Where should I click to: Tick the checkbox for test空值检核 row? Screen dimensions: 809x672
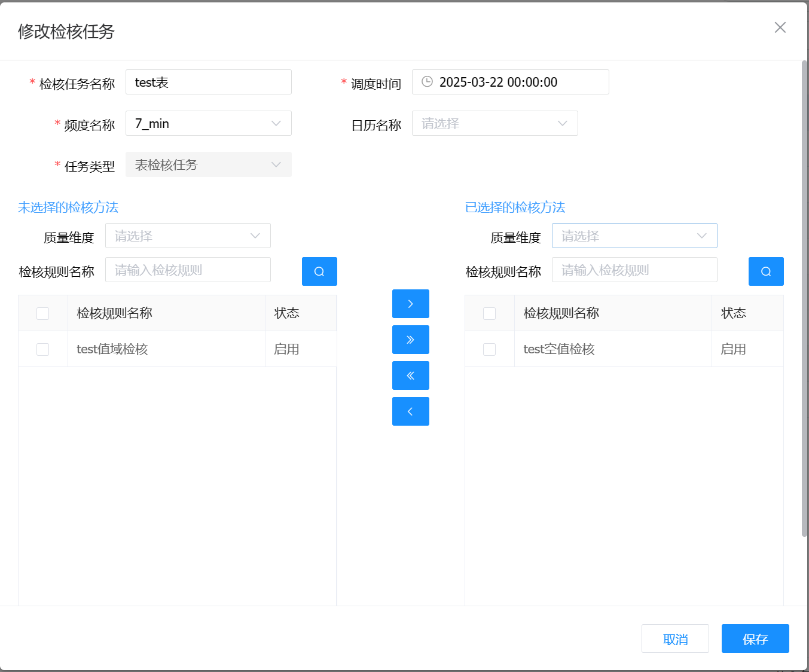pyautogui.click(x=489, y=349)
